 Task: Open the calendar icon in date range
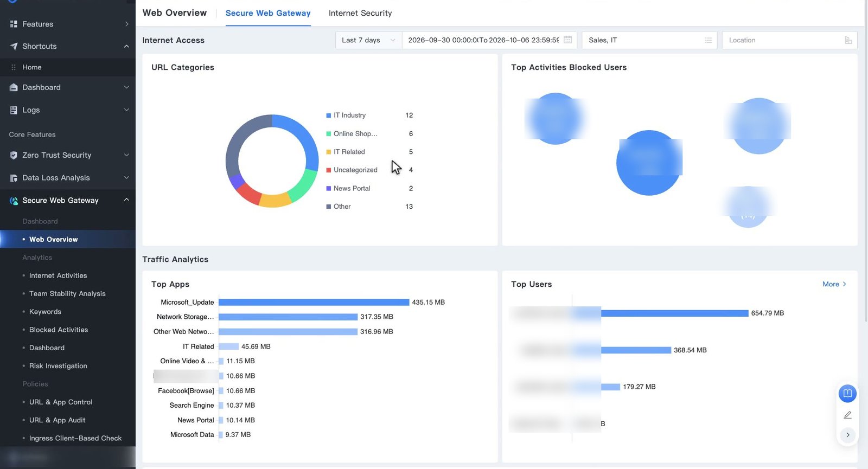(568, 40)
